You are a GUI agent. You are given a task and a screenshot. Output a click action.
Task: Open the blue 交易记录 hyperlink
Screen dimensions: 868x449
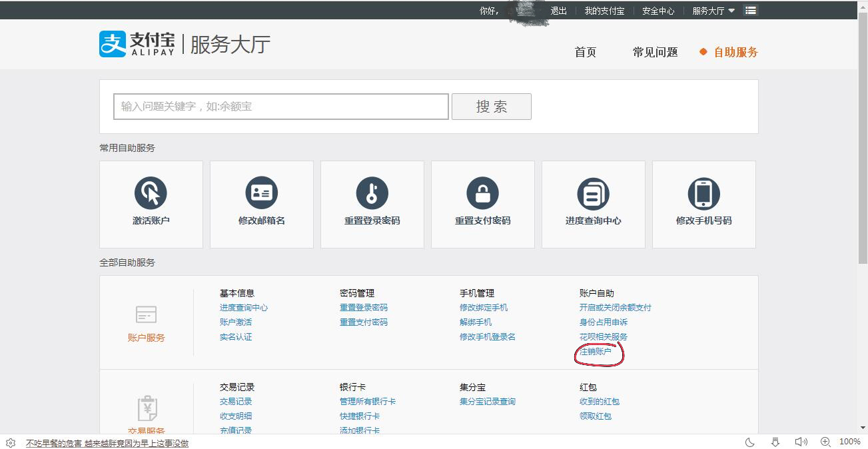tap(236, 402)
